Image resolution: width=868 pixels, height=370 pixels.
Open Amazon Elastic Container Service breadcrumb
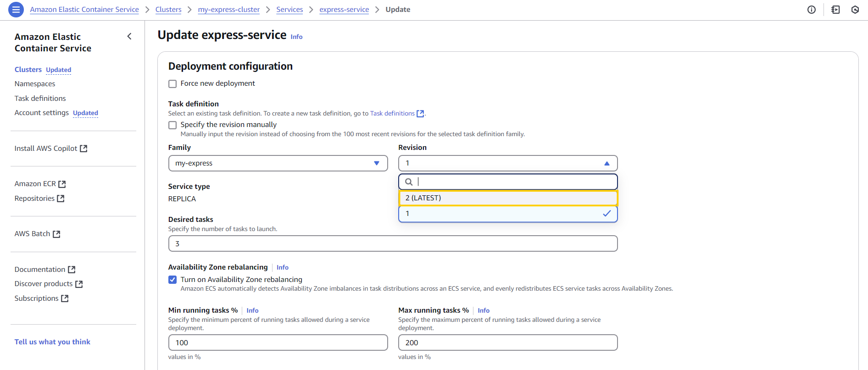click(x=84, y=10)
